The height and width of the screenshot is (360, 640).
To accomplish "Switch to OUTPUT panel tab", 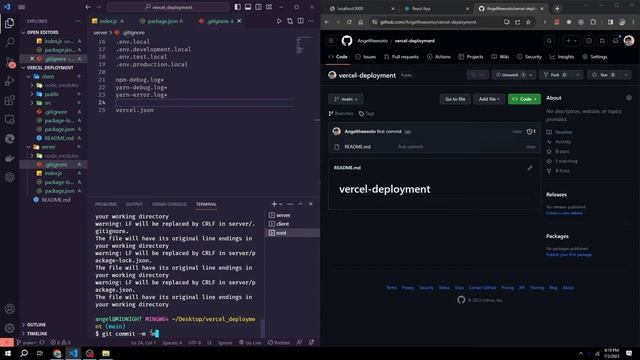I will click(134, 204).
